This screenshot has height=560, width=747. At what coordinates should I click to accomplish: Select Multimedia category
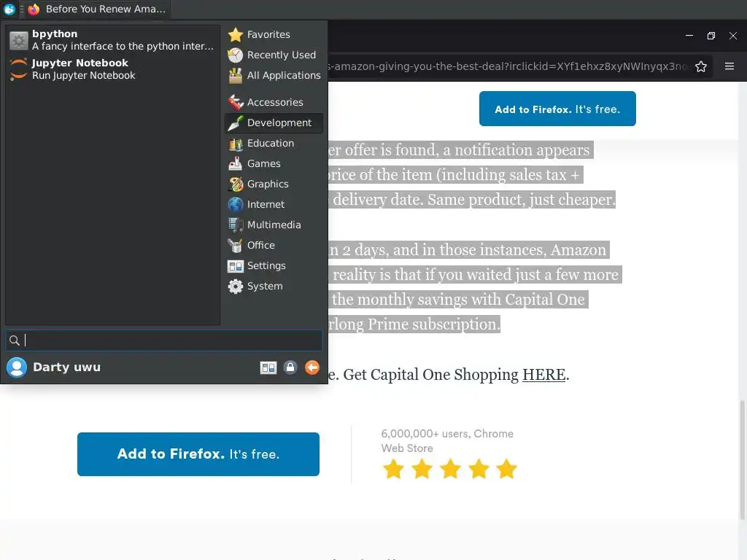(x=274, y=225)
